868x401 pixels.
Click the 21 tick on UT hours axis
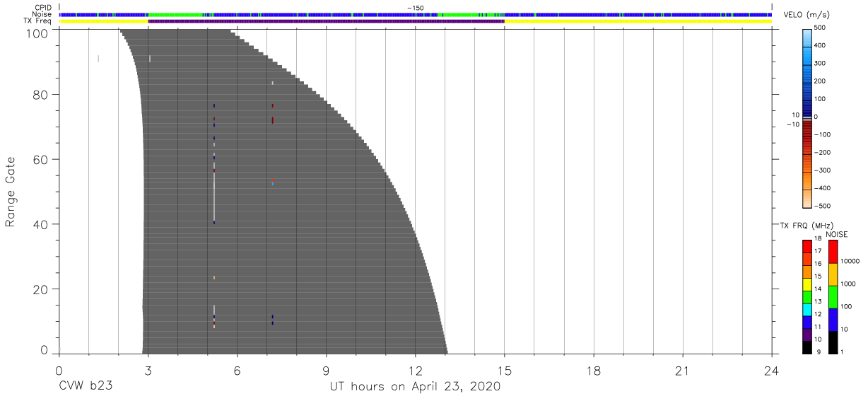click(682, 370)
